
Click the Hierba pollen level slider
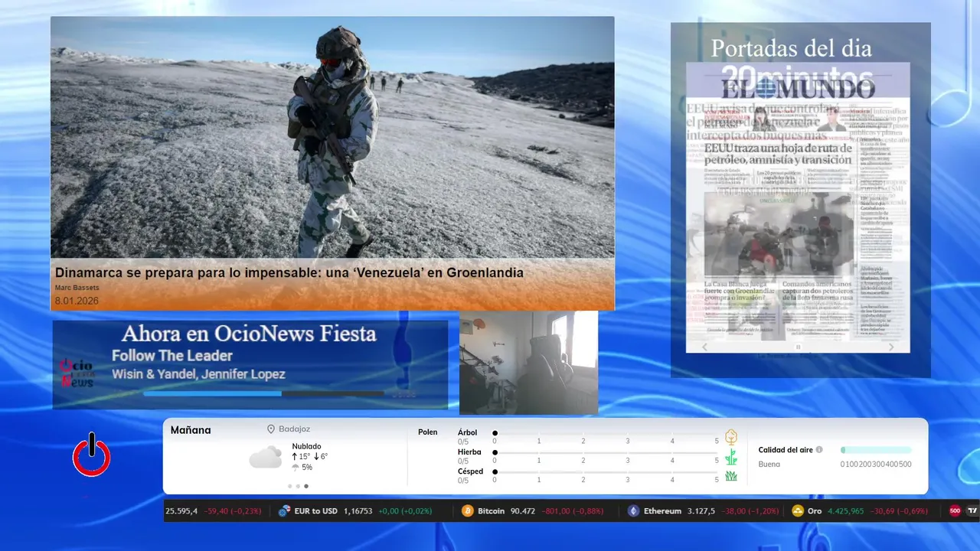click(606, 452)
